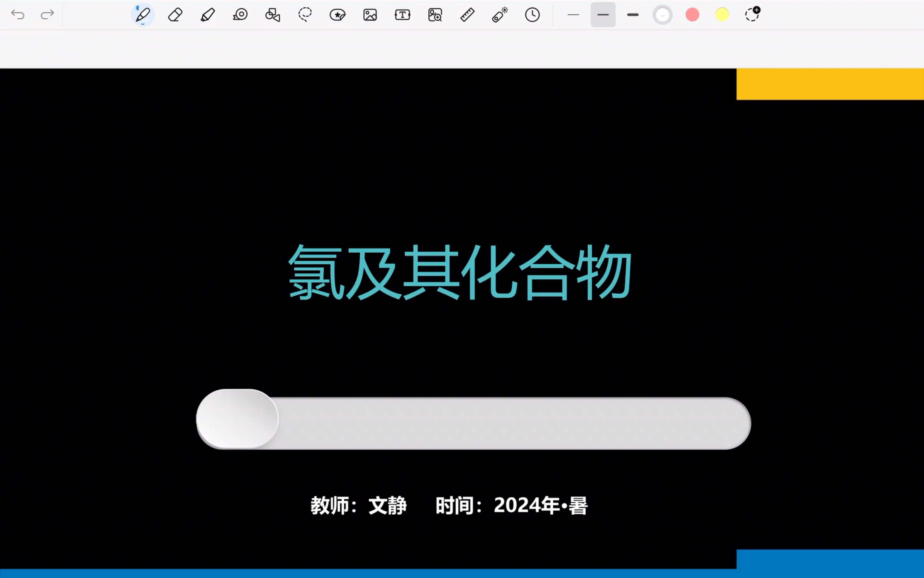Viewport: 924px width, 578px height.
Task: Select the Lasso selection tool
Action: coord(305,15)
